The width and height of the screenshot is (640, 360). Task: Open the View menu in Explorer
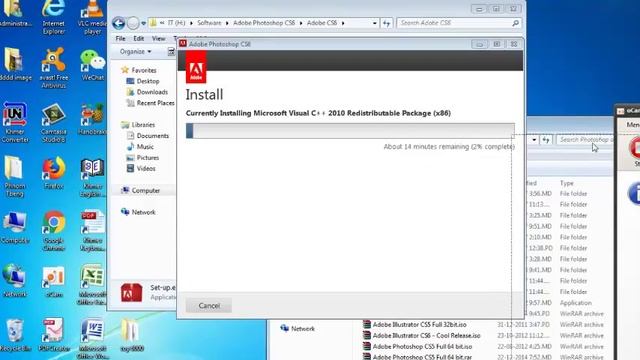(158, 38)
